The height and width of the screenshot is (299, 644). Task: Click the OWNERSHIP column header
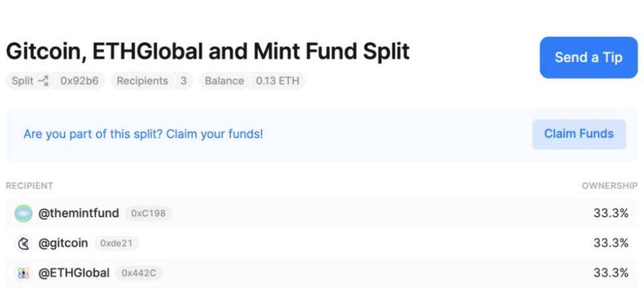click(x=610, y=186)
